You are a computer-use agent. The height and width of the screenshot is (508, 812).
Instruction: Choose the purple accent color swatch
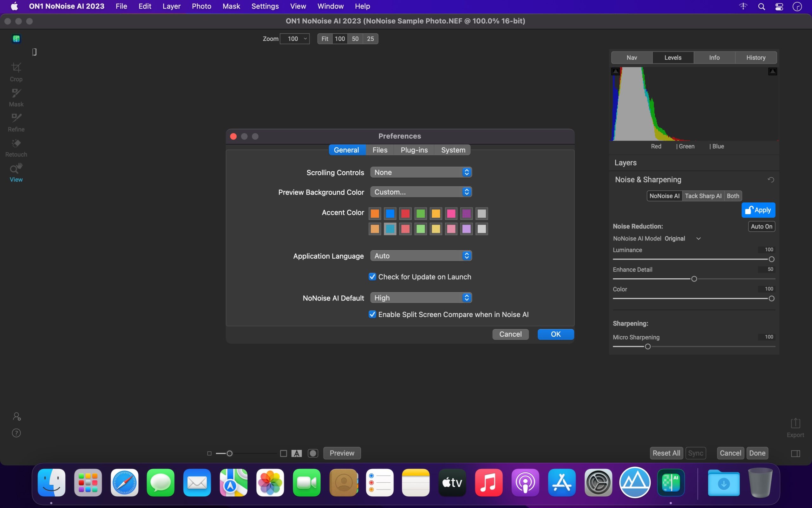(466, 213)
